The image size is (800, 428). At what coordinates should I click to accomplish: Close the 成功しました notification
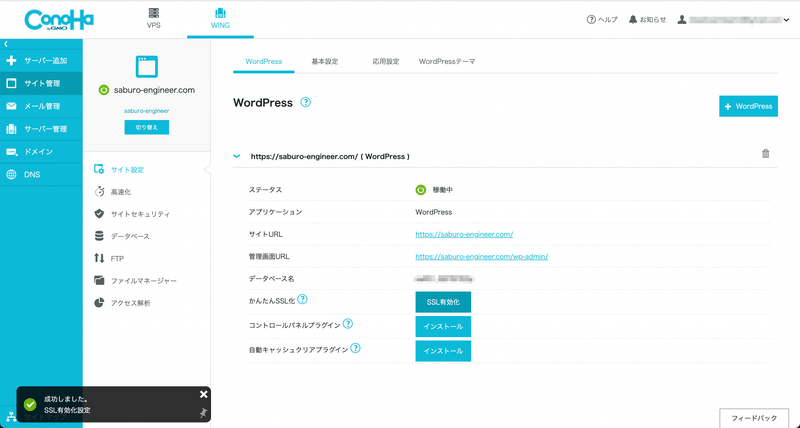[x=204, y=394]
